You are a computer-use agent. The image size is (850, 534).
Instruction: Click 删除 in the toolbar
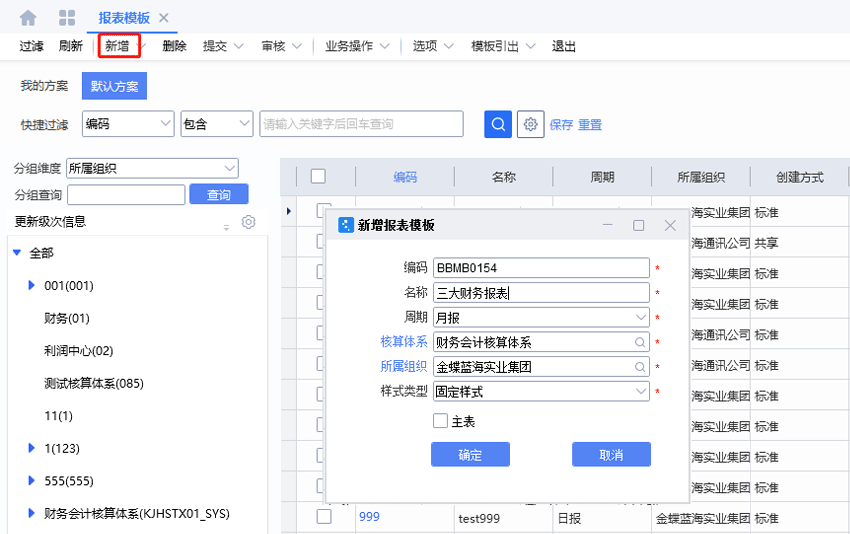(x=174, y=46)
